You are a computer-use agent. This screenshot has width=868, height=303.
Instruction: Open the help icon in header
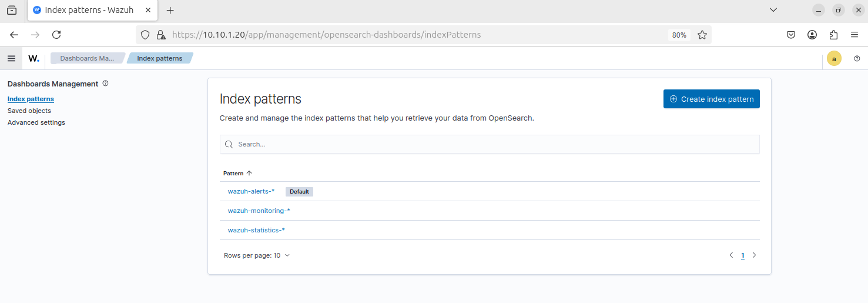857,58
